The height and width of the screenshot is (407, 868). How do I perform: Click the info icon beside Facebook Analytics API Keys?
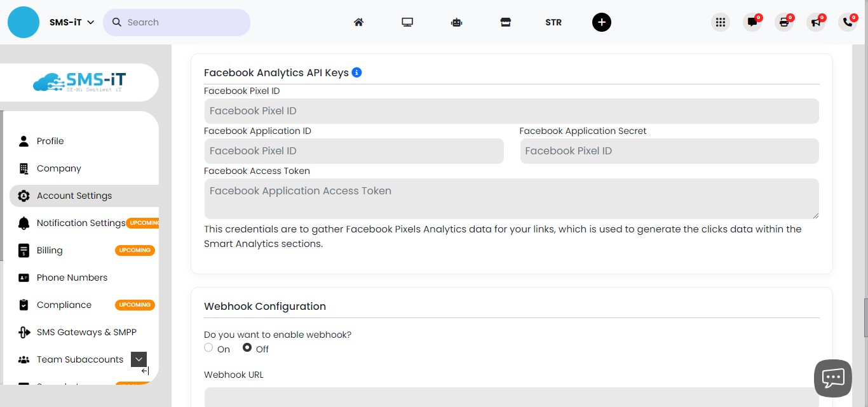[x=356, y=72]
